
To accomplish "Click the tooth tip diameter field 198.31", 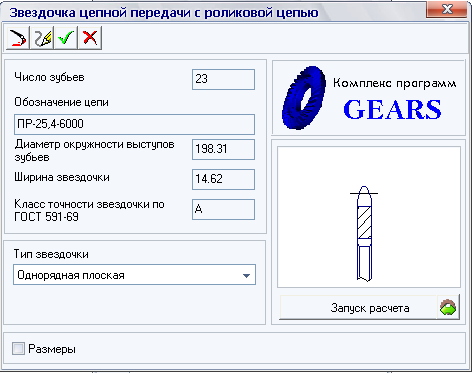I will coord(223,149).
